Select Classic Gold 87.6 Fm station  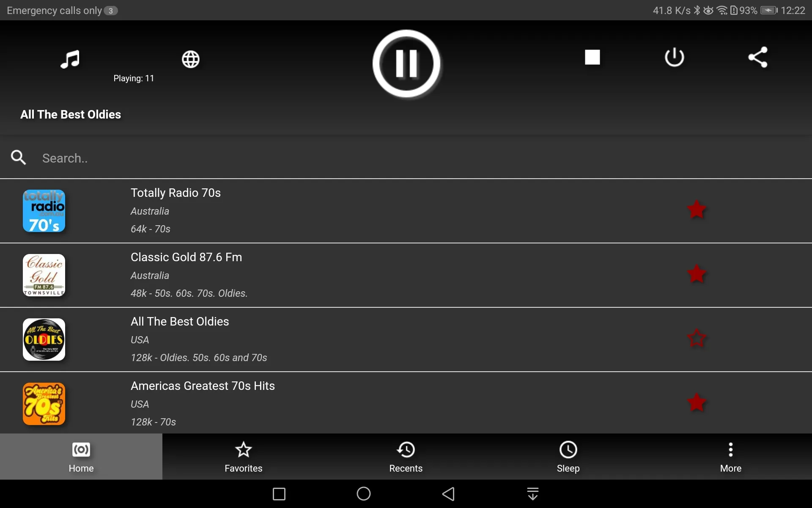[x=406, y=274]
